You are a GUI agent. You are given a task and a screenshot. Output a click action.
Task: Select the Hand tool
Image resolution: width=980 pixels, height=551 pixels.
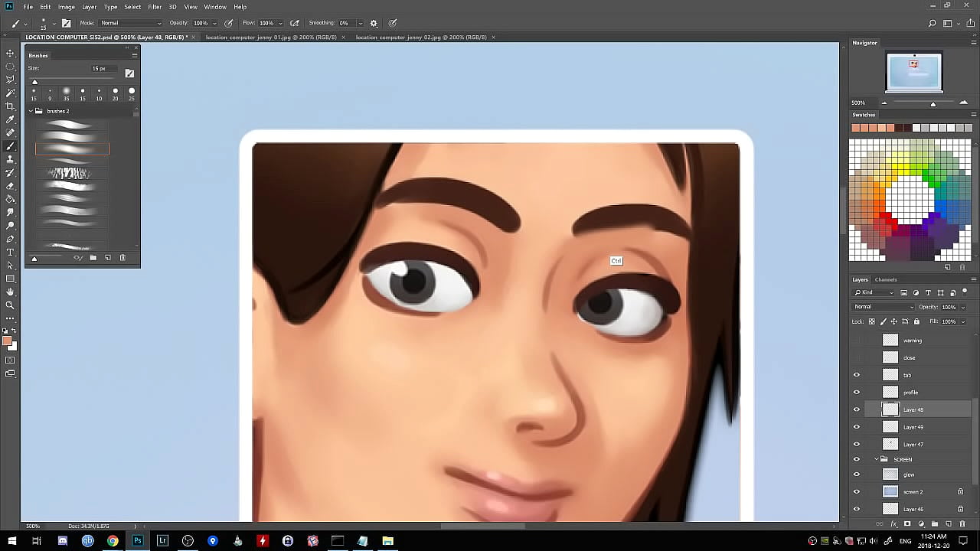(x=10, y=292)
